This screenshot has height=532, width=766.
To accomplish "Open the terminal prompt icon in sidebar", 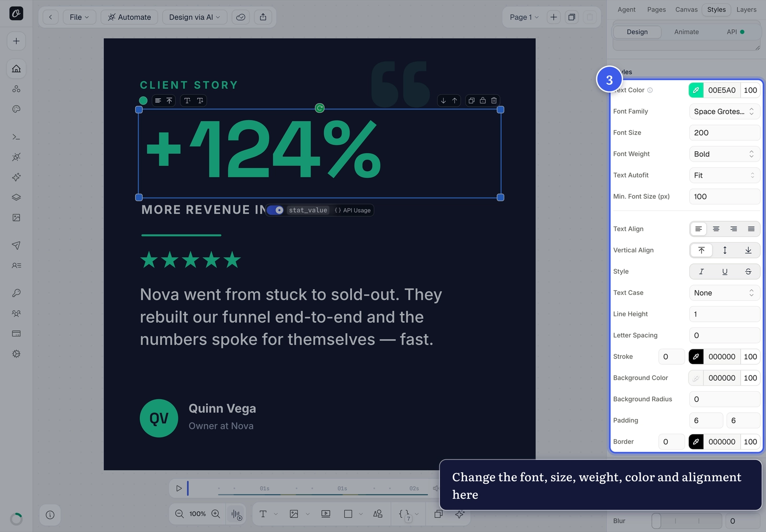I will (x=16, y=137).
